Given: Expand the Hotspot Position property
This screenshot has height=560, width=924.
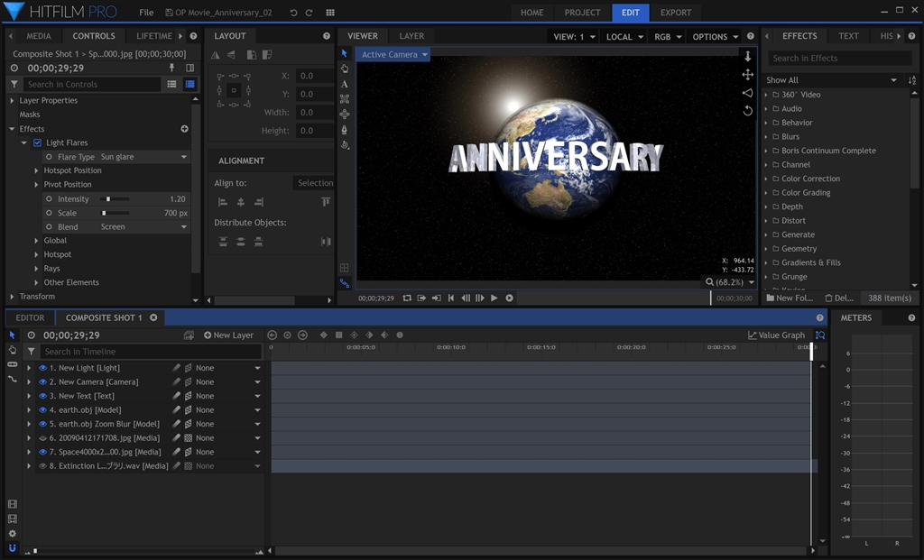Looking at the screenshot, I should point(37,170).
